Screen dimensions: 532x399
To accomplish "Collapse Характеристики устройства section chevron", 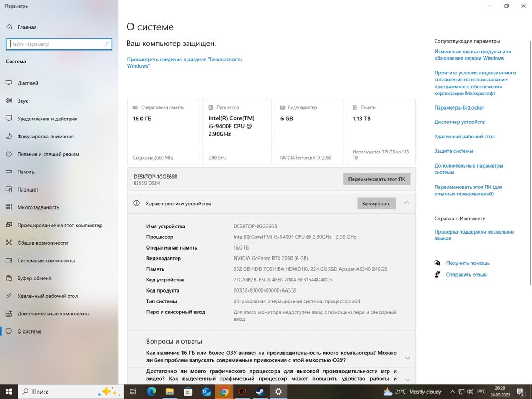I will coord(406,203).
